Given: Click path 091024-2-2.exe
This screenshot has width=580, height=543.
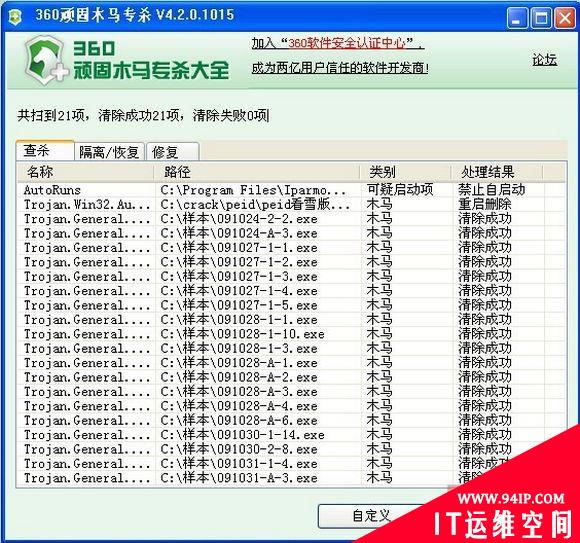Looking at the screenshot, I should point(239,219).
